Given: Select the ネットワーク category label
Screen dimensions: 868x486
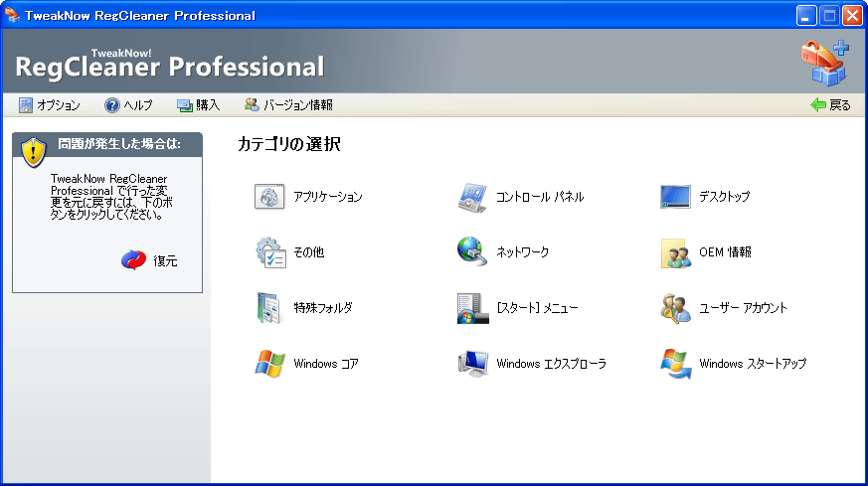Looking at the screenshot, I should (523, 251).
